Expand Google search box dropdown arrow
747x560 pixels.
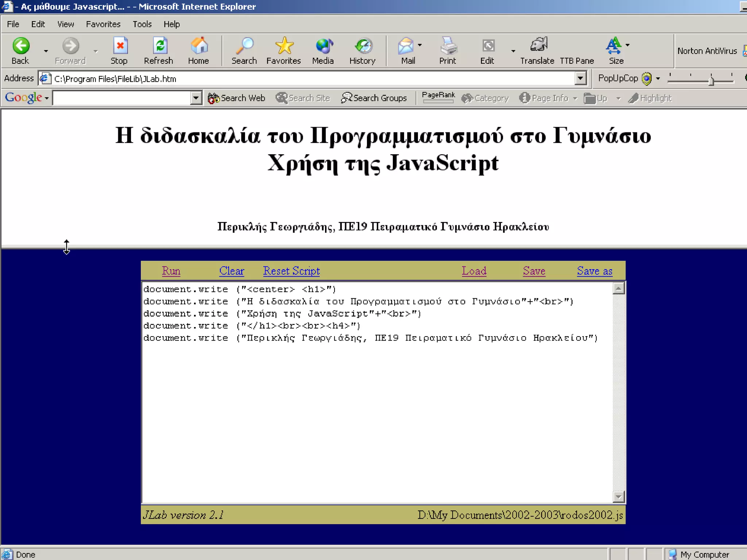pyautogui.click(x=196, y=98)
